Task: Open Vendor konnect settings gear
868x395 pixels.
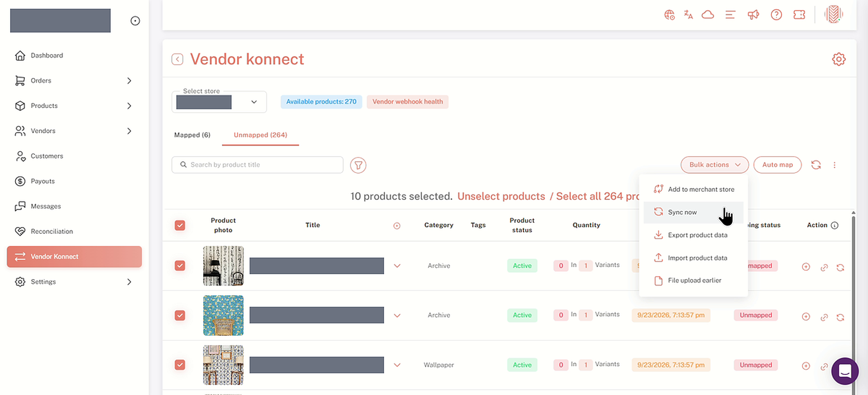Action: 839,59
